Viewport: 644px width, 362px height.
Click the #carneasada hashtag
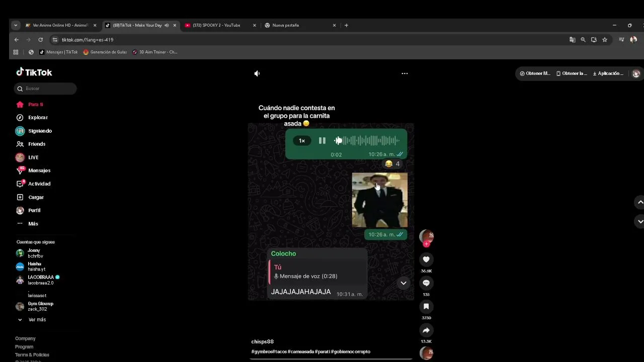[301, 351]
